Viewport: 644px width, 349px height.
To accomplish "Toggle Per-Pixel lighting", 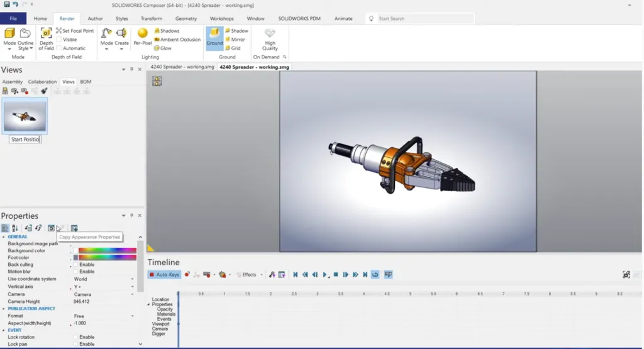I will coord(143,37).
